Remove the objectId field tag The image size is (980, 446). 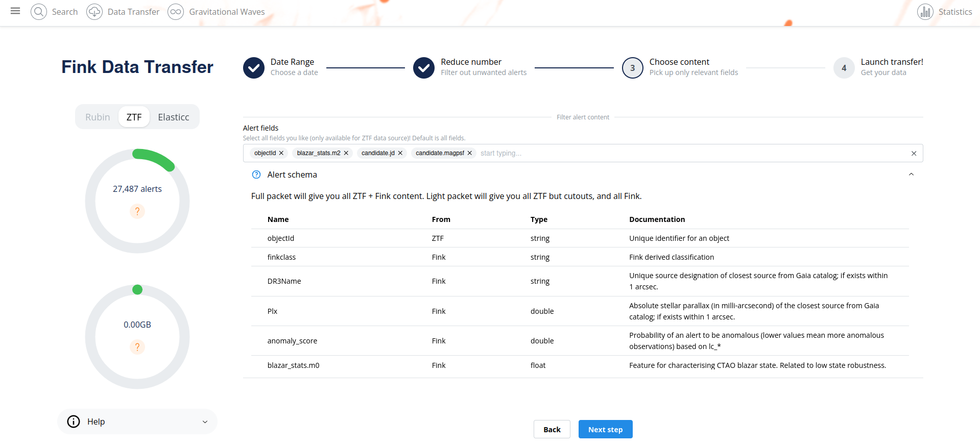coord(281,153)
